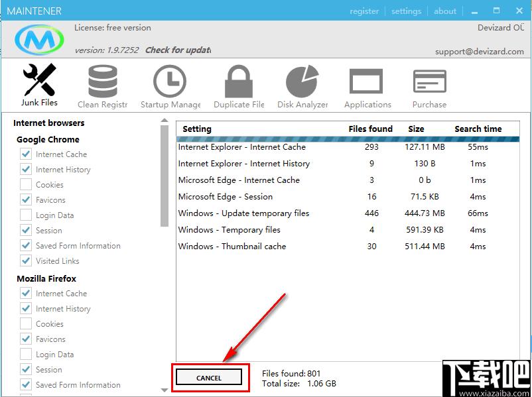Screen dimensions: 532x397
Task: Select Windows - Thumbnail cache row
Action: 348,247
